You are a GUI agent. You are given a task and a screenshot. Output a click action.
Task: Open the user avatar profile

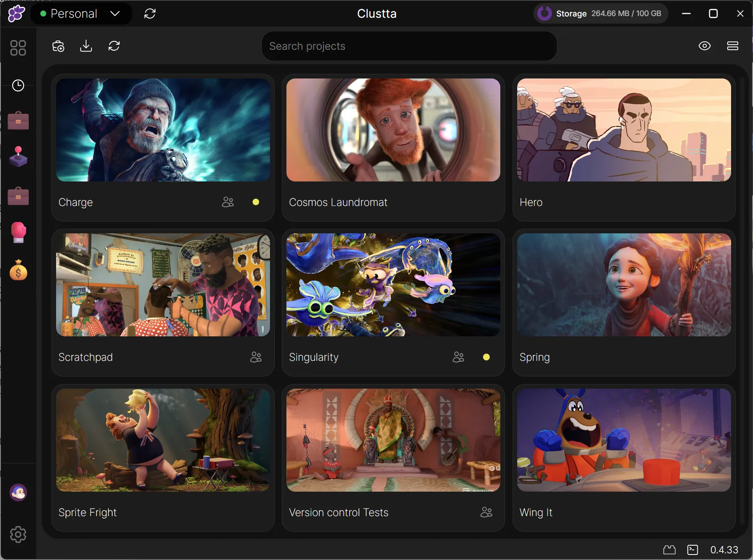click(18, 492)
